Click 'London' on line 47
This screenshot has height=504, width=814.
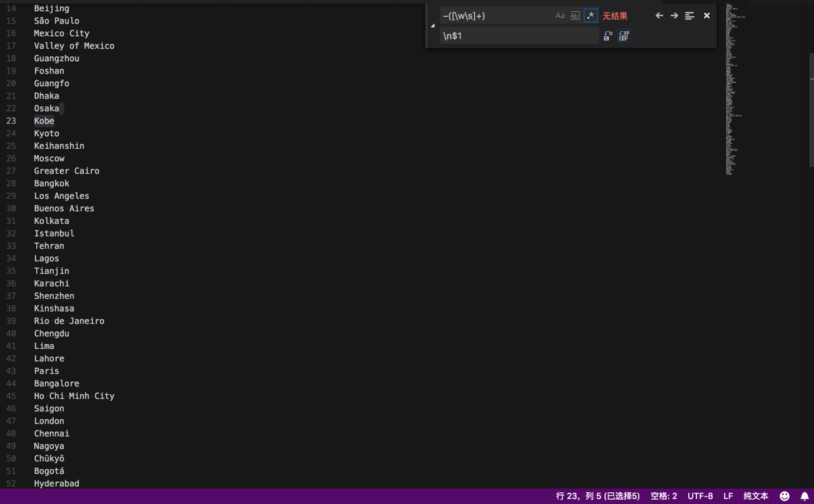click(49, 421)
